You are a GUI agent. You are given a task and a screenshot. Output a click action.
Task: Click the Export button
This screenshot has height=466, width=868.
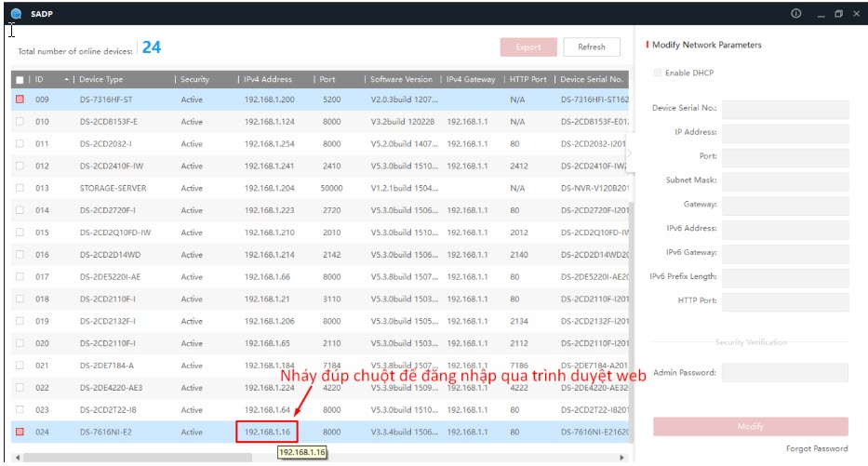(528, 47)
